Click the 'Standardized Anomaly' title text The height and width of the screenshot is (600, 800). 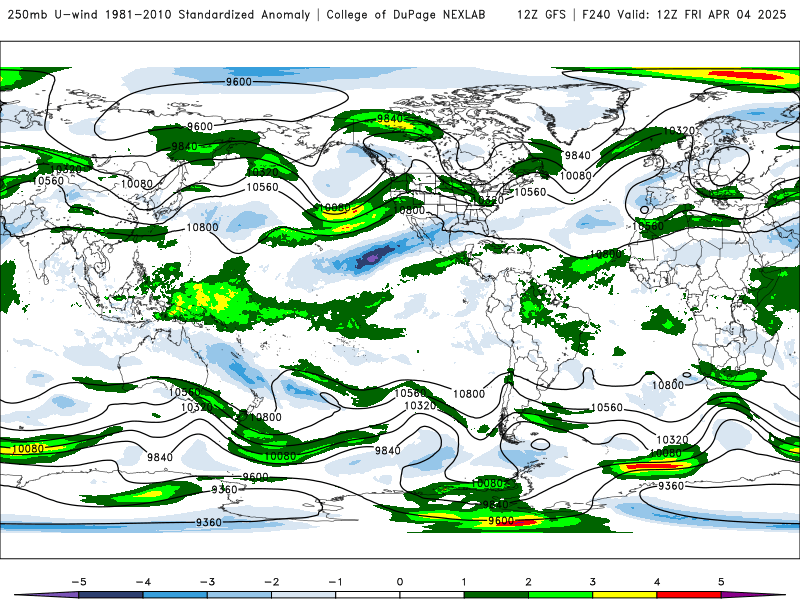pos(244,15)
